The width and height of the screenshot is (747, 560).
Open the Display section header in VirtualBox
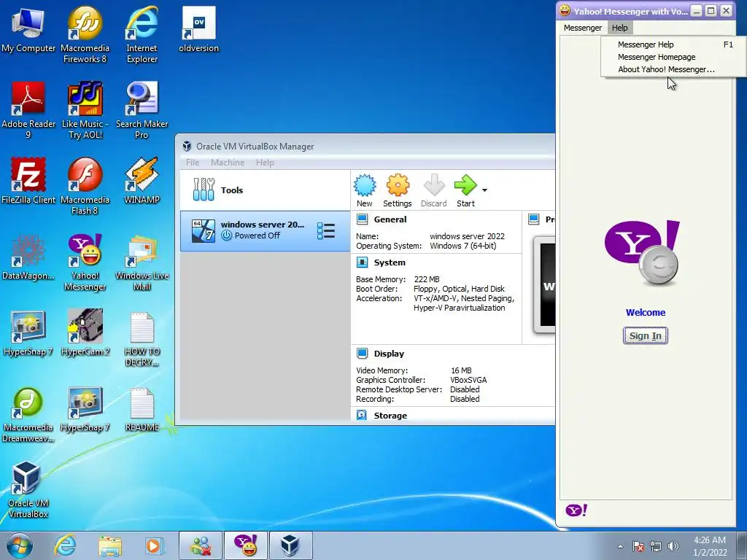(389, 354)
